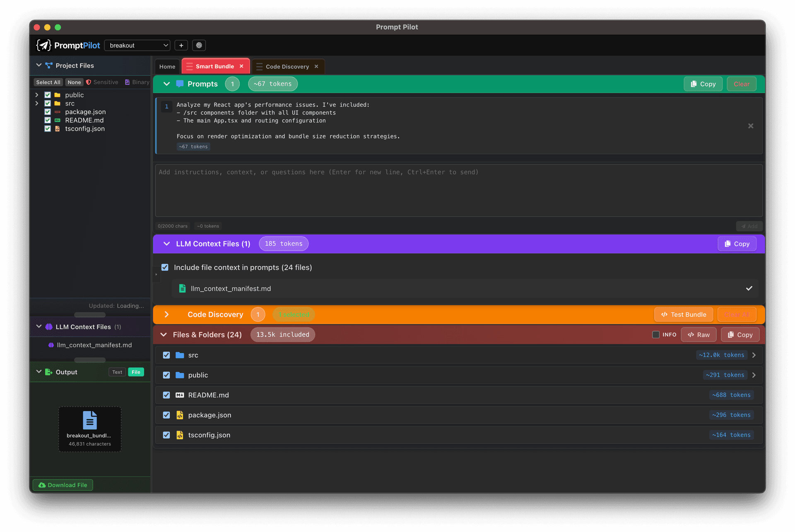Enable the INFO checkbox
Viewport: 795px width, 532px height.
click(x=656, y=335)
